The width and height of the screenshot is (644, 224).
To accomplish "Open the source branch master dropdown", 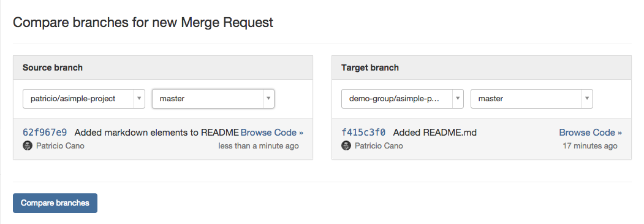I will tap(213, 99).
